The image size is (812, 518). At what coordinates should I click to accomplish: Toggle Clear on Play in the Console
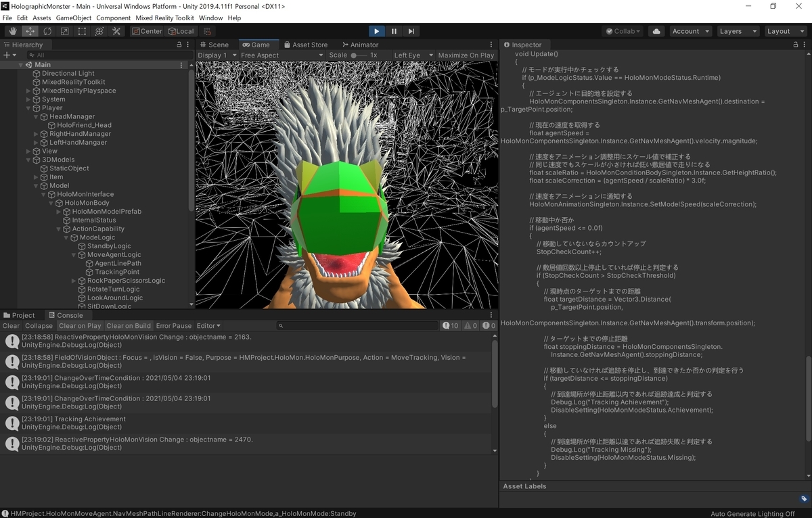(80, 326)
